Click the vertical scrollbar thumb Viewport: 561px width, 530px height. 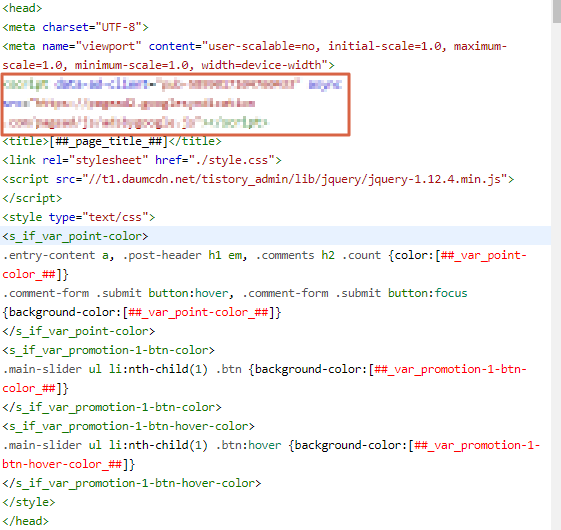[557, 11]
